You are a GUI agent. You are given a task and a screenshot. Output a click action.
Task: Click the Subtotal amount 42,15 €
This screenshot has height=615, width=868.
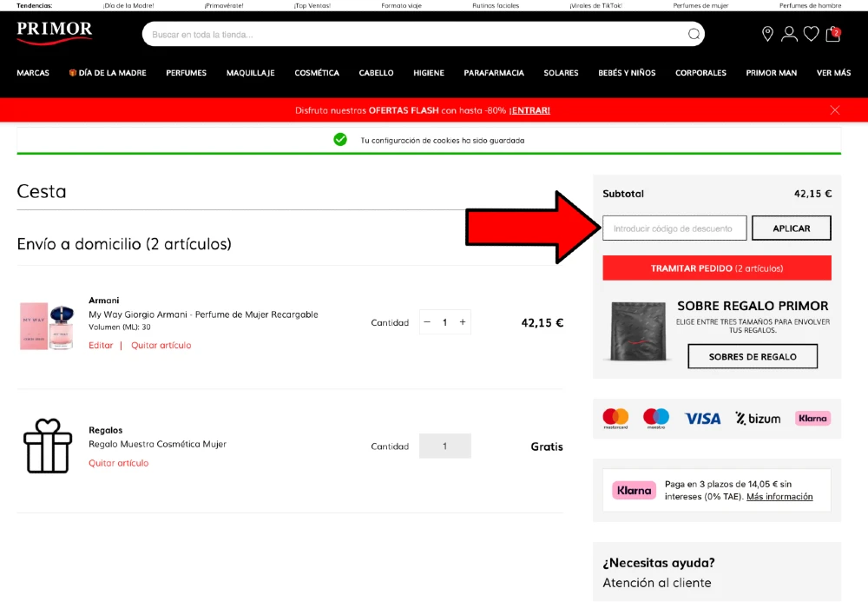click(x=812, y=194)
